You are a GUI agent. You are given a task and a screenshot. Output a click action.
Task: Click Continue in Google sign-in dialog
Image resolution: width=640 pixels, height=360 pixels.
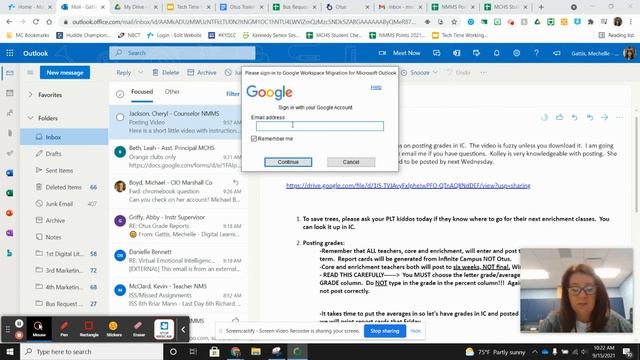(288, 162)
